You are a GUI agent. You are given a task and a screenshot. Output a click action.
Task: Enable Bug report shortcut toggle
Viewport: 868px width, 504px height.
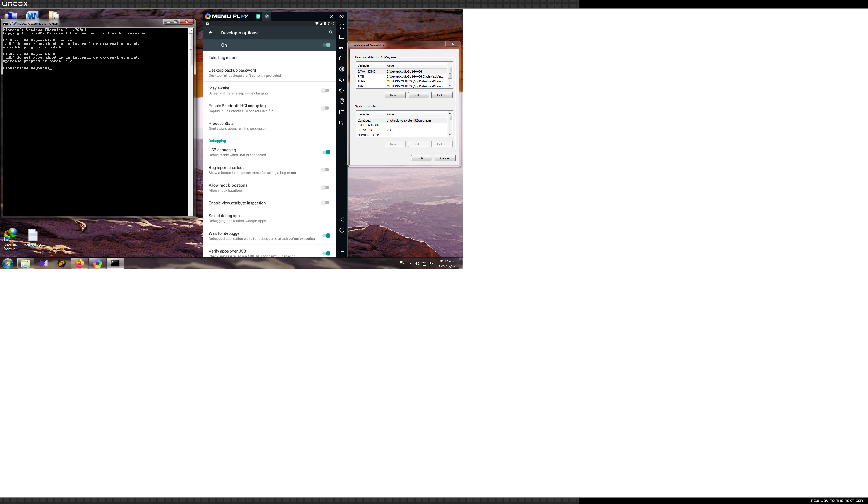pyautogui.click(x=325, y=170)
